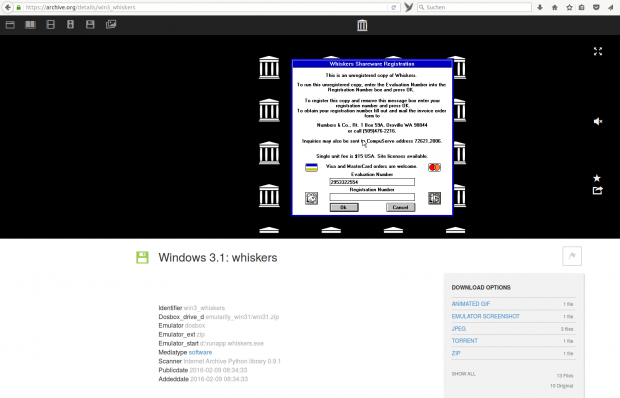Click the Internet Archive Python library scanner text
This screenshot has width=620, height=398.
232,361
